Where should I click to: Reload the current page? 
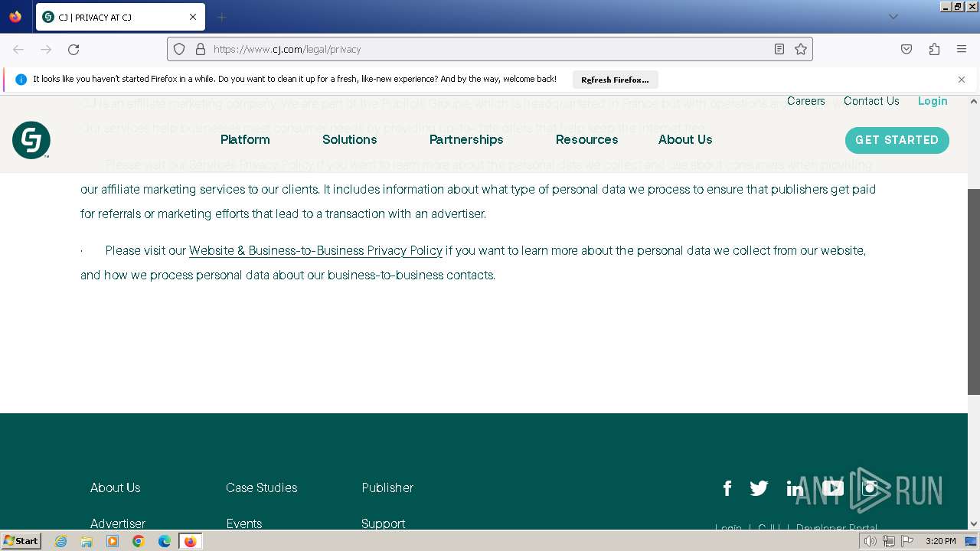coord(73,49)
